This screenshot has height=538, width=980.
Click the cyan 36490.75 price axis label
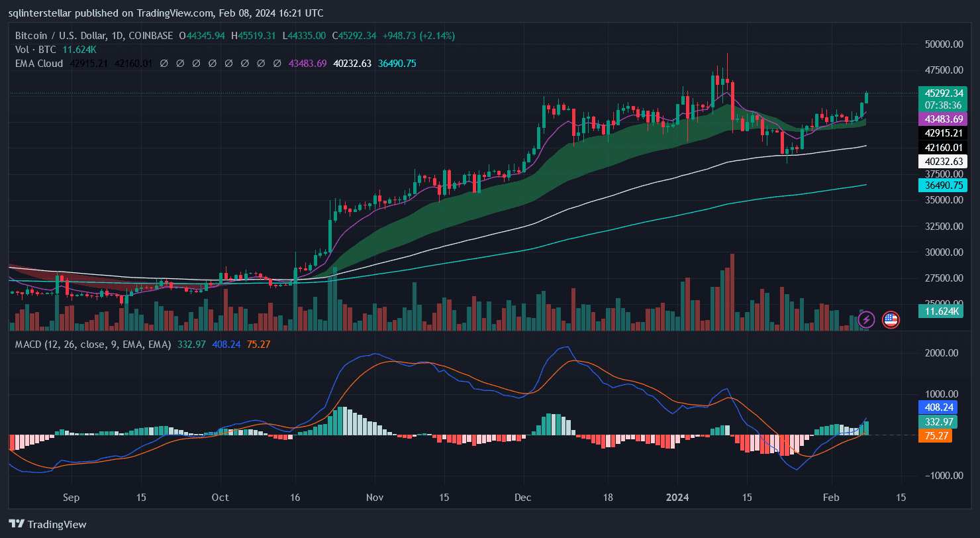(x=944, y=186)
